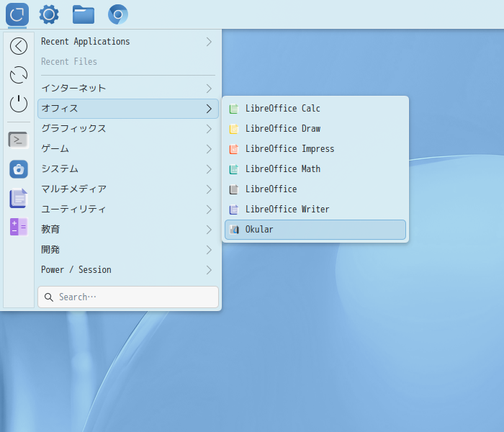Click the LibreOffice Impress orange icon
Viewport: 504px width, 432px height.
point(234,149)
